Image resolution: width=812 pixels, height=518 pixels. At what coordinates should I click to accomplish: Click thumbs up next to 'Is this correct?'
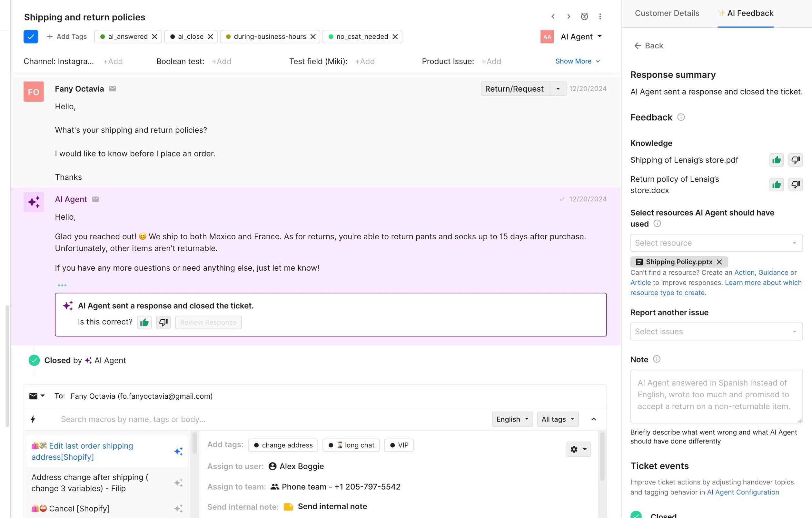(144, 323)
